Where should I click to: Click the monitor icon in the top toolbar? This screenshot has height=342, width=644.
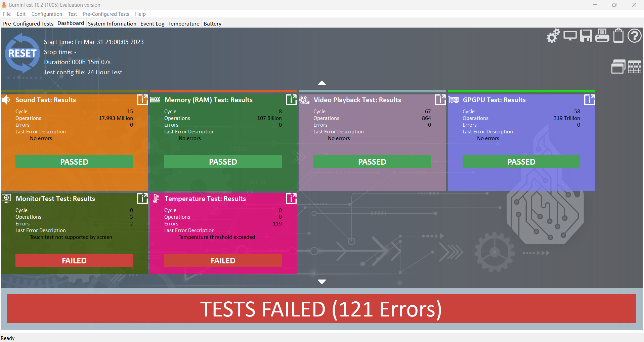(570, 35)
